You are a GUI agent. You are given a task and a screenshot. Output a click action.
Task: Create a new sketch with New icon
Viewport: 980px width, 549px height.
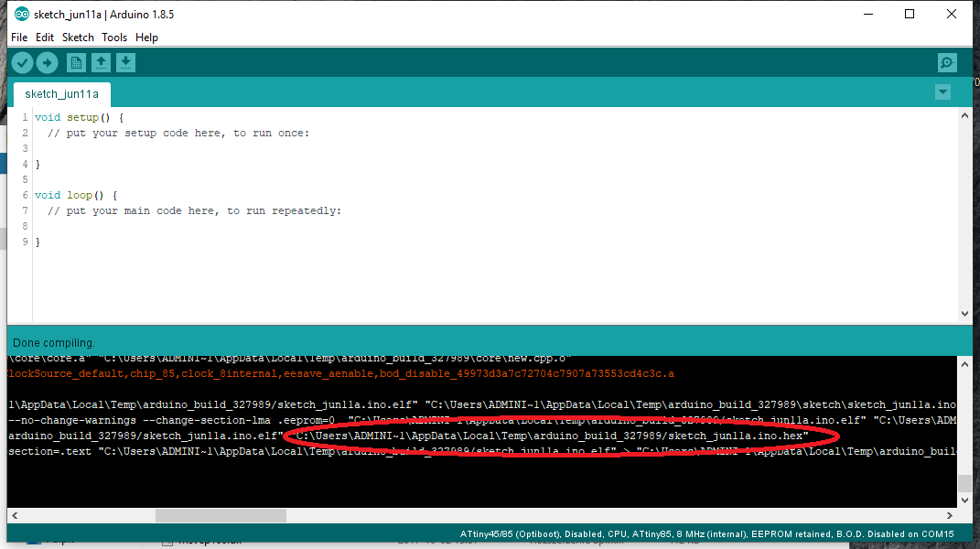[x=76, y=62]
